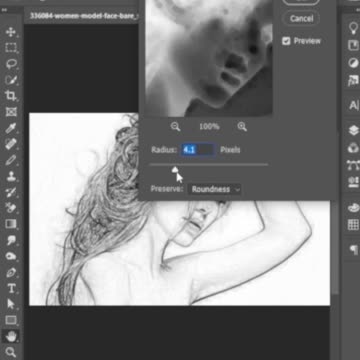Click the filter preview thumbnail

point(209,58)
